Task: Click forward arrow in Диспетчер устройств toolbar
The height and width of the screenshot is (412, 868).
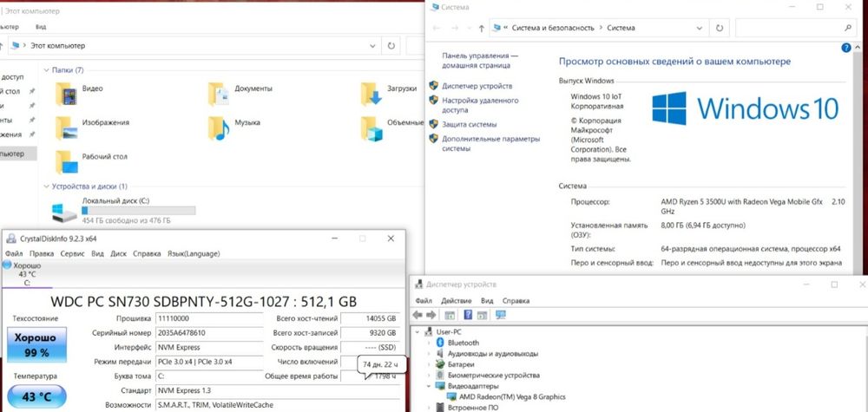Action: [432, 315]
